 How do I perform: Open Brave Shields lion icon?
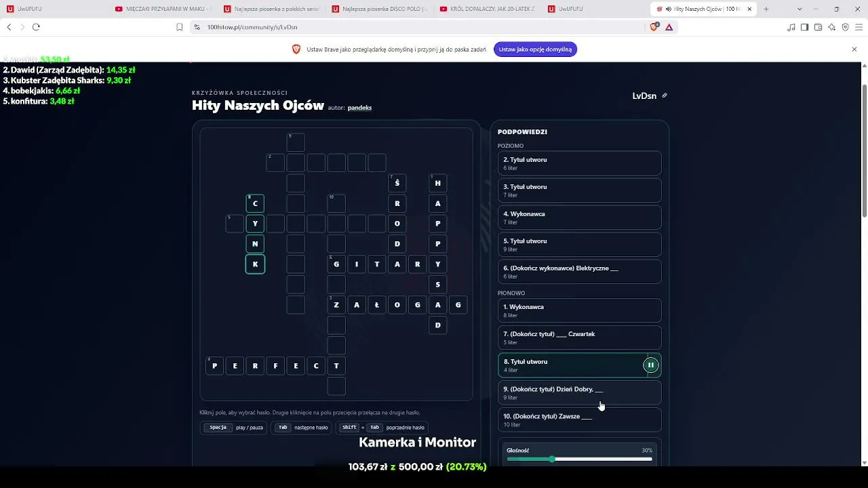[x=654, y=27]
